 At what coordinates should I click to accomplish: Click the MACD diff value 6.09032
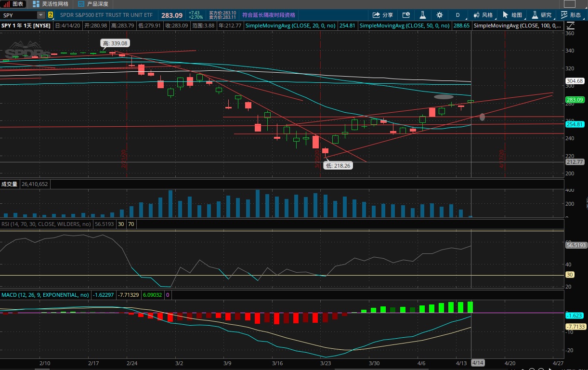coord(153,295)
